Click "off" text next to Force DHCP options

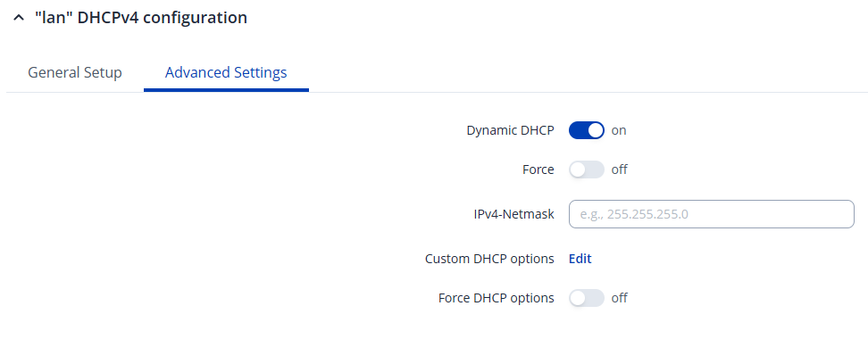(620, 298)
